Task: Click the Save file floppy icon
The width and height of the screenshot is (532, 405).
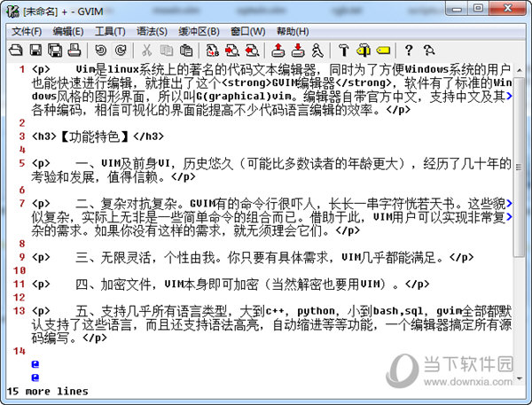Action: coord(35,51)
